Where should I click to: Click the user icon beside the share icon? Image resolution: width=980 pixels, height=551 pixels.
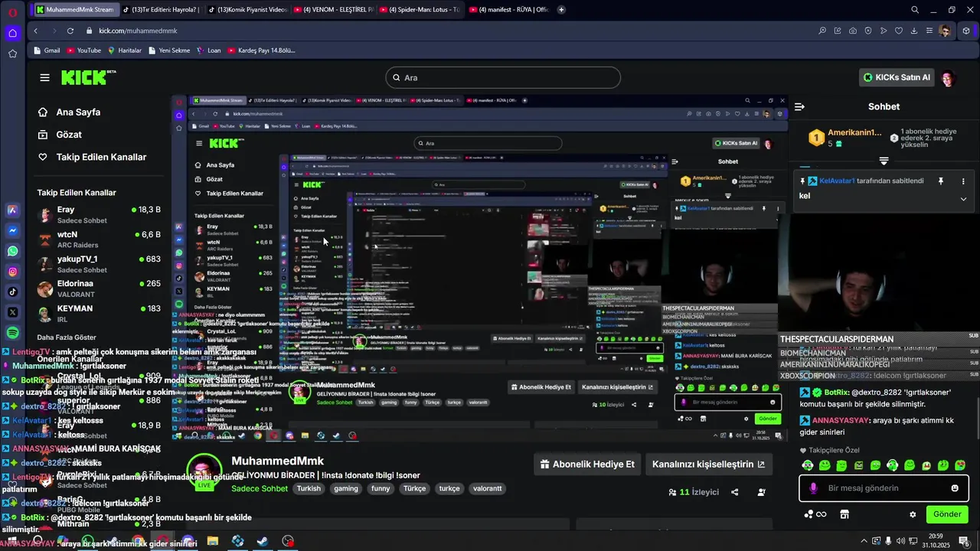click(761, 492)
